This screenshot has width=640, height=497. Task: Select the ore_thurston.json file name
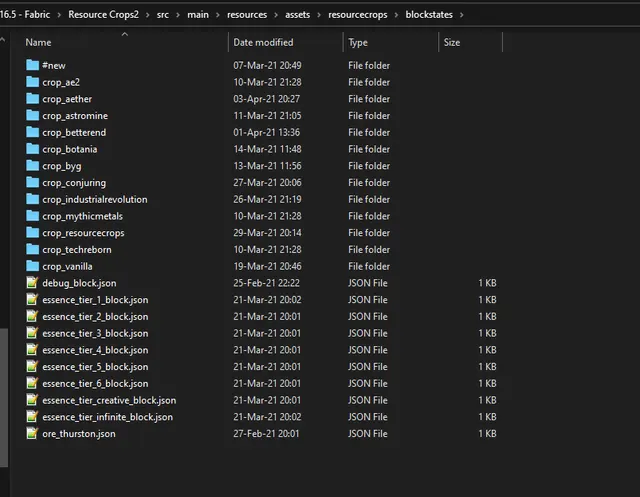coord(79,434)
